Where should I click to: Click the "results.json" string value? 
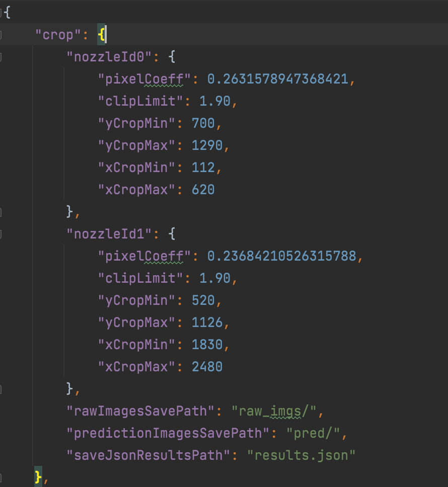point(302,455)
